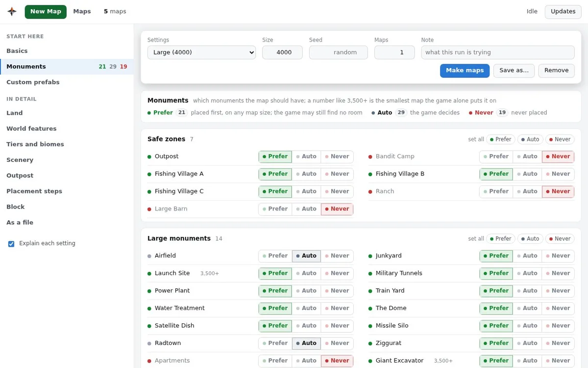Viewport: 588px width, 368px height.
Task: Click the Updates button
Action: pyautogui.click(x=563, y=12)
